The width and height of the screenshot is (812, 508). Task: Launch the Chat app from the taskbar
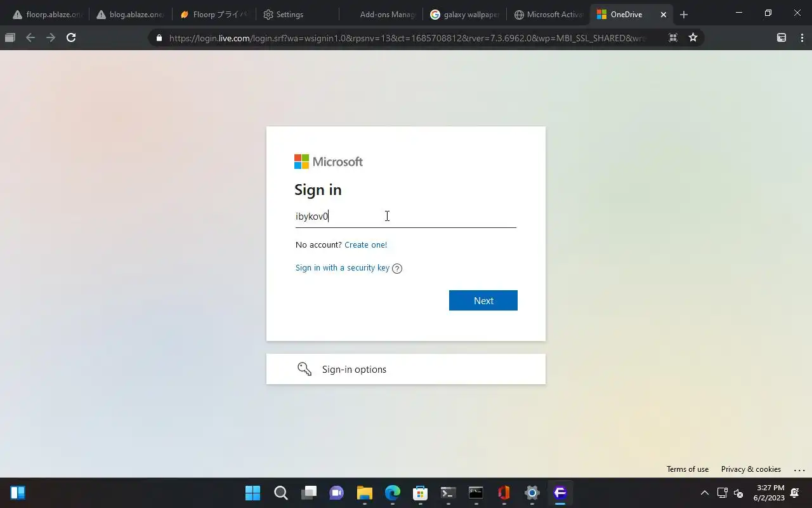pos(336,493)
